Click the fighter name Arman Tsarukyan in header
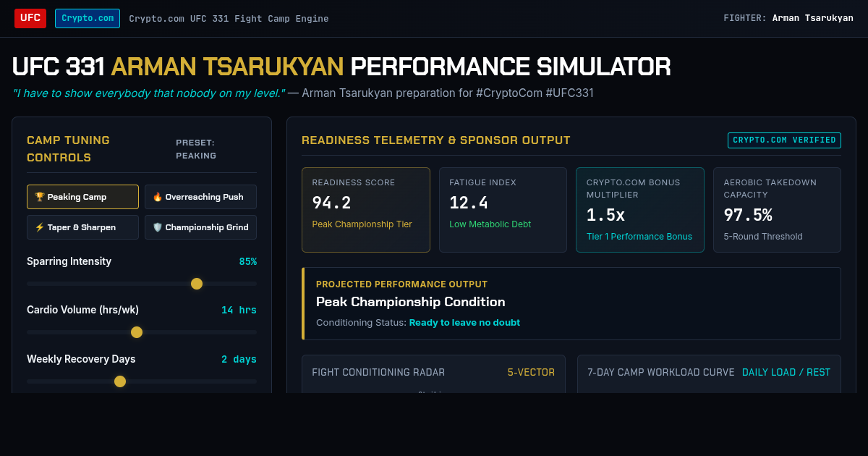868x456 pixels. (x=812, y=18)
